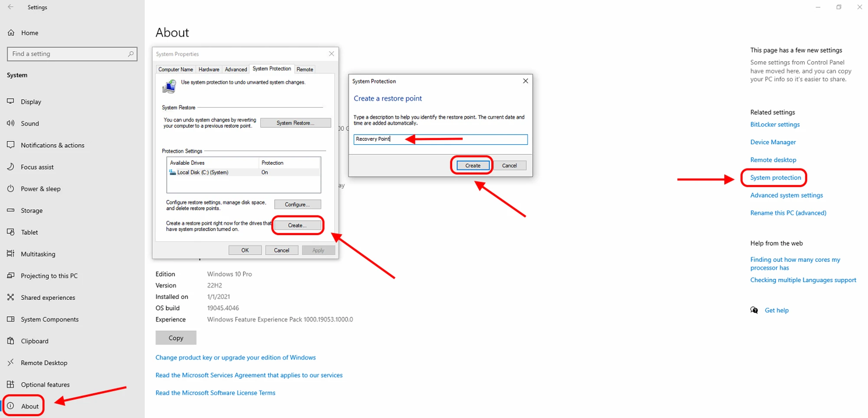Select Local Disk (C:) in drives list
The image size is (868, 418).
coord(203,173)
